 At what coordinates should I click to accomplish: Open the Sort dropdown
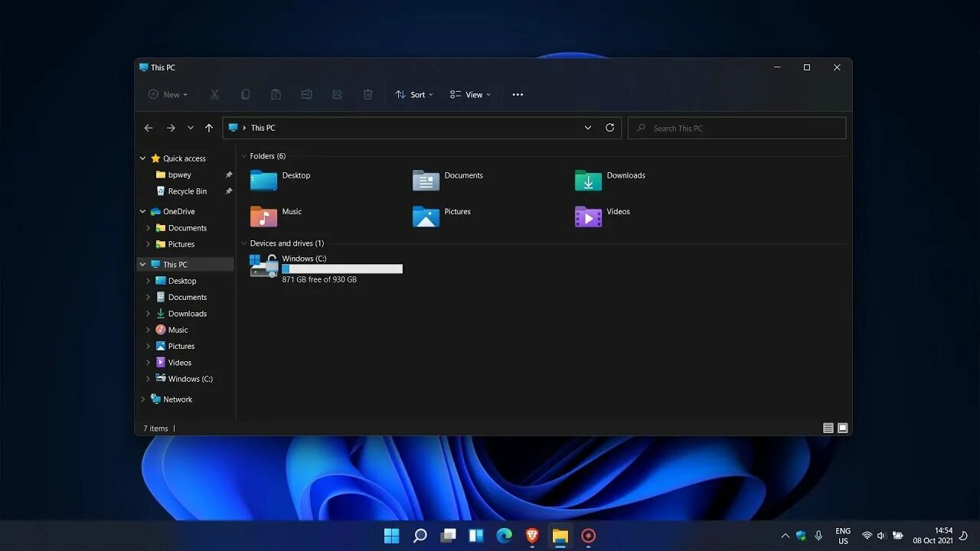click(414, 95)
